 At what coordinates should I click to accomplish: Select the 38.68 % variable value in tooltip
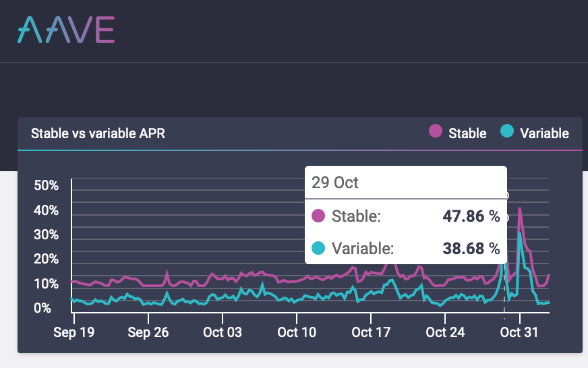pos(471,249)
